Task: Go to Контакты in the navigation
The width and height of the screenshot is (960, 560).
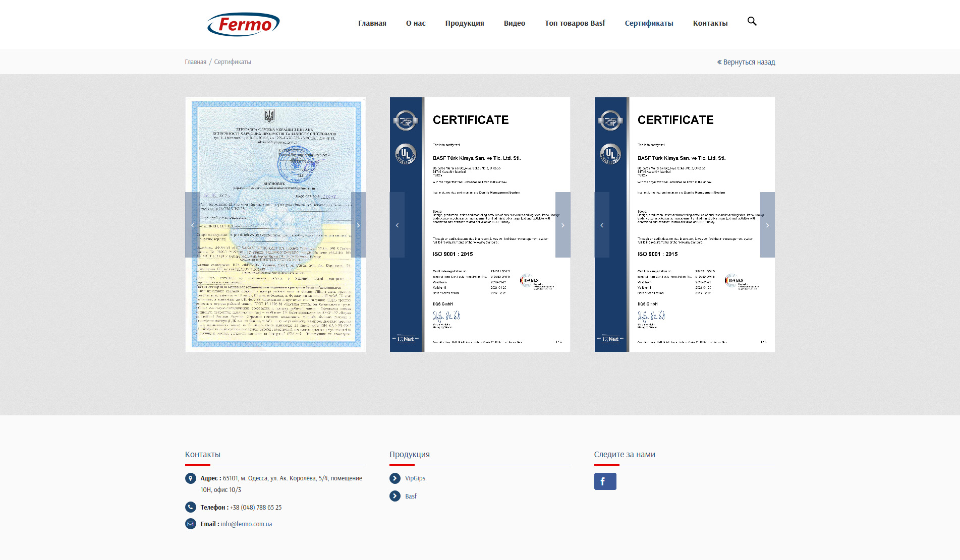Action: [x=710, y=23]
